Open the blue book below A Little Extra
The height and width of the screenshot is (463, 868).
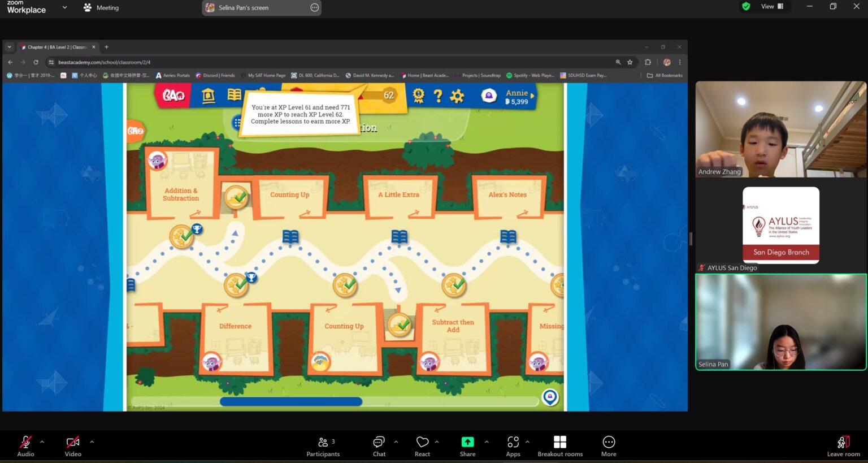click(x=399, y=236)
